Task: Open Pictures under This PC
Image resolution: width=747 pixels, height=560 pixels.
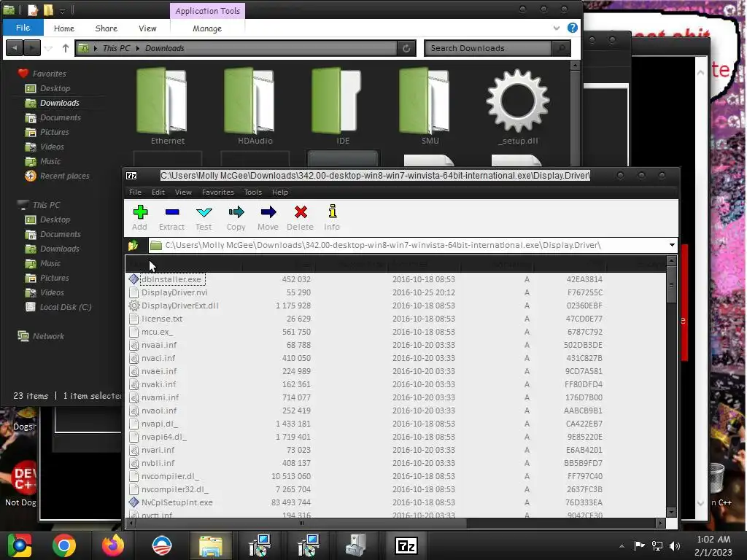Action: pos(54,278)
